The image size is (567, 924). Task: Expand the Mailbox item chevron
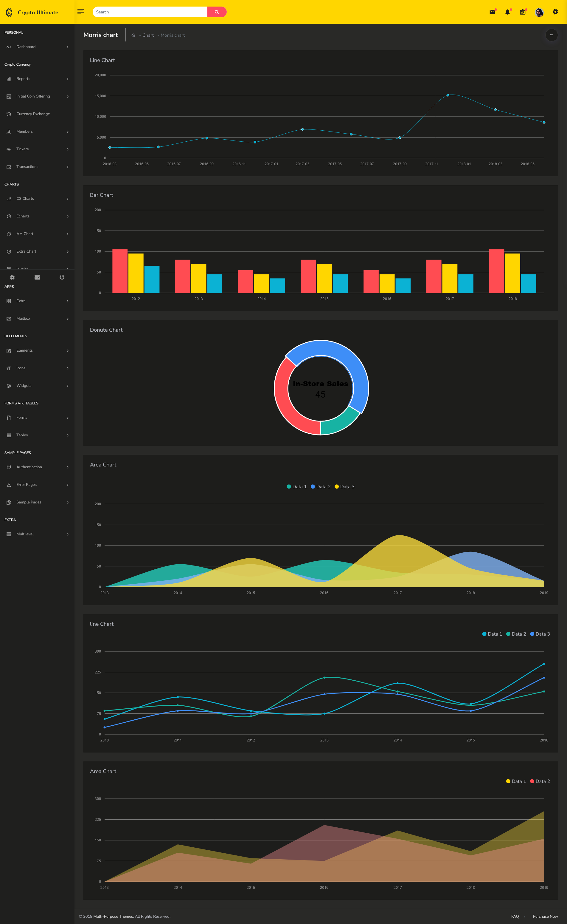[x=68, y=318]
